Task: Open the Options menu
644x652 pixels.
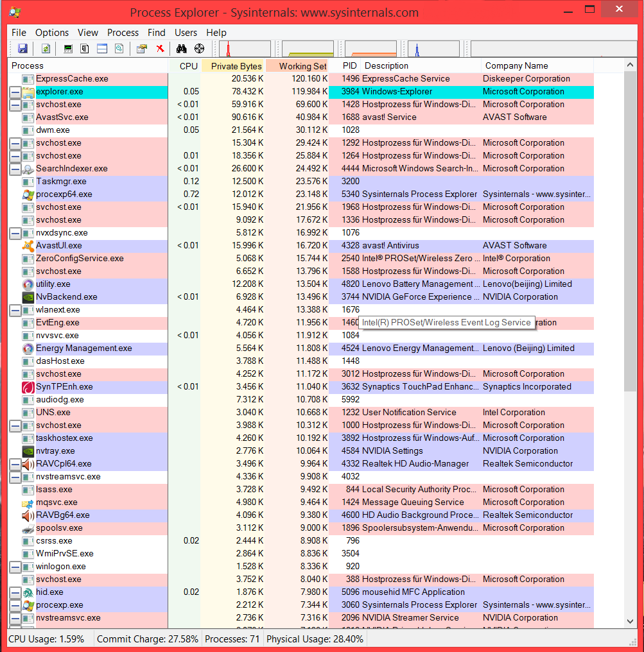Action: pyautogui.click(x=52, y=33)
